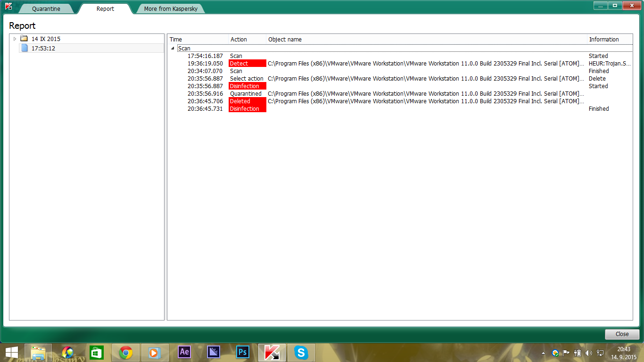This screenshot has height=362, width=644.
Task: Sort by the Time column header
Action: 198,39
